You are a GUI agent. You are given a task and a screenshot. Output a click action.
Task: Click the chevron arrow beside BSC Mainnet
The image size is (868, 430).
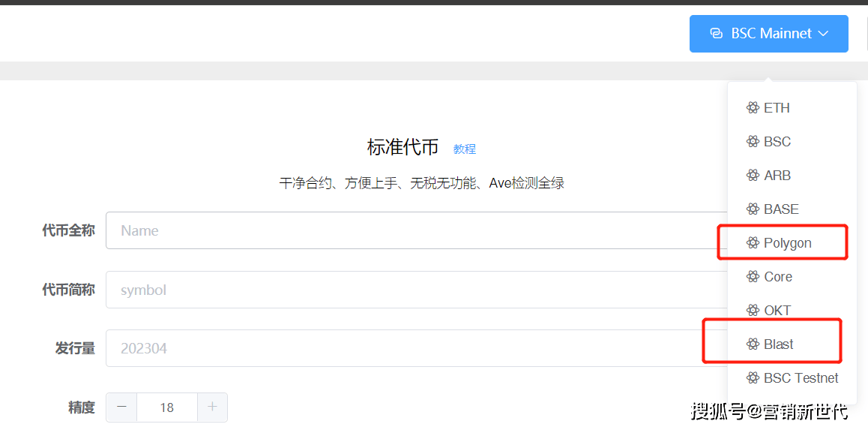[823, 34]
